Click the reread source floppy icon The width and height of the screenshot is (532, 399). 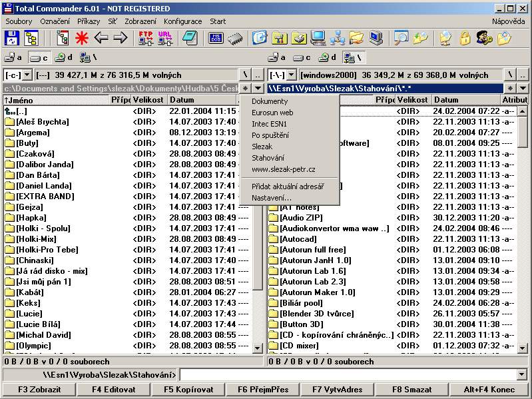pyautogui.click(x=12, y=38)
